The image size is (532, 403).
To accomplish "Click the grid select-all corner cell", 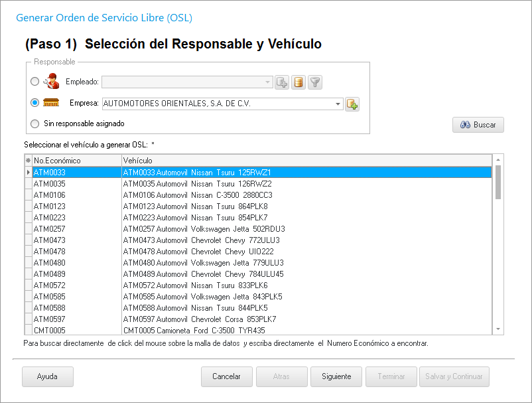I will point(28,161).
